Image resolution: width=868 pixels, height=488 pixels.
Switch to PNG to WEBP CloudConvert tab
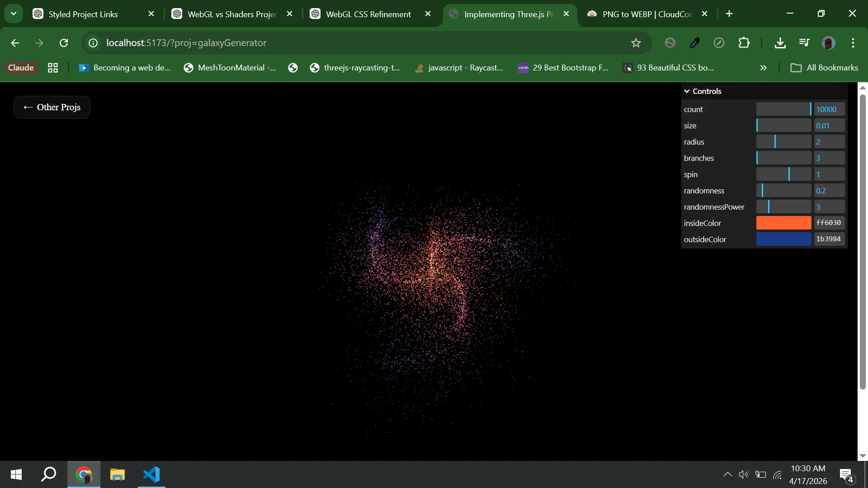tap(646, 14)
